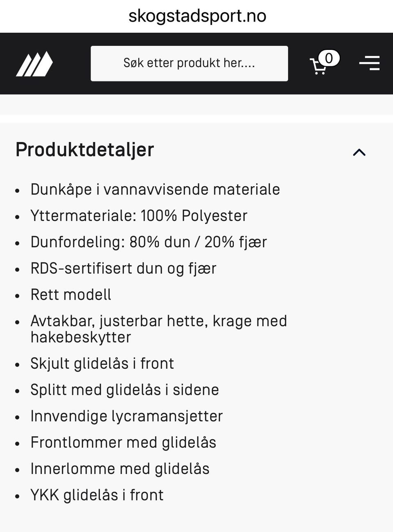
Task: Click 'Innerlomme med glidelås' list item
Action: click(120, 469)
